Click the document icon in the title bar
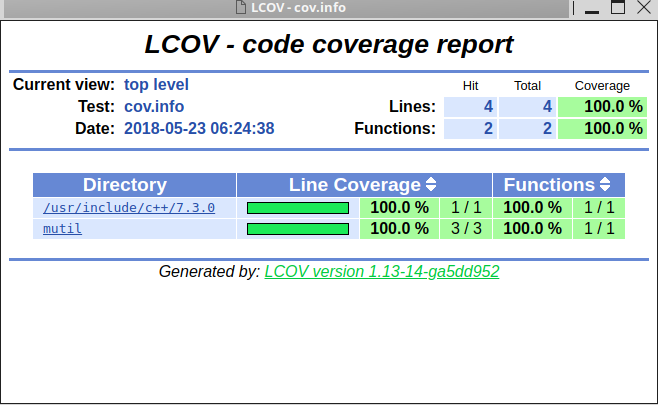This screenshot has width=658, height=405. (x=241, y=7)
